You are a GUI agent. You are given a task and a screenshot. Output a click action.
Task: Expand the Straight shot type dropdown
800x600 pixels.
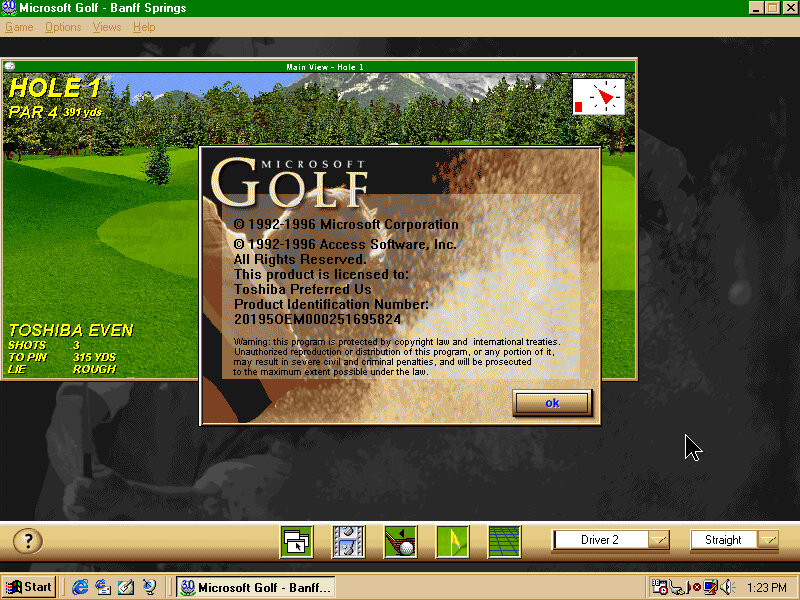point(767,540)
